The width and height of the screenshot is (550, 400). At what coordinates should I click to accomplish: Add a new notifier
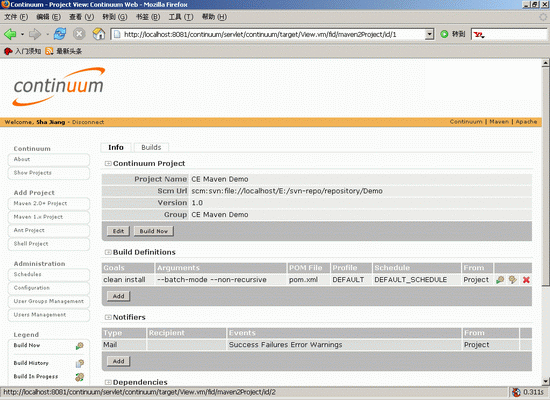click(x=118, y=361)
